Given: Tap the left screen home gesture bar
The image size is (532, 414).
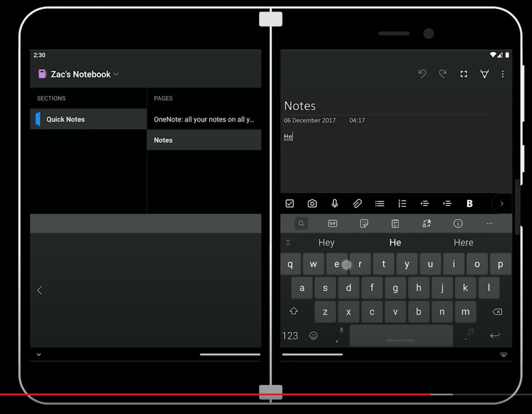Looking at the screenshot, I should pos(230,355).
